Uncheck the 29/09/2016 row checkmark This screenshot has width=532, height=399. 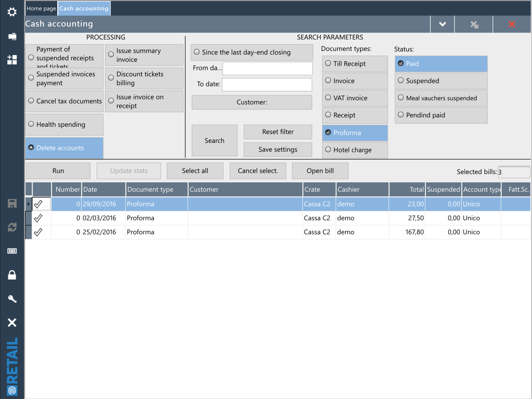point(38,204)
